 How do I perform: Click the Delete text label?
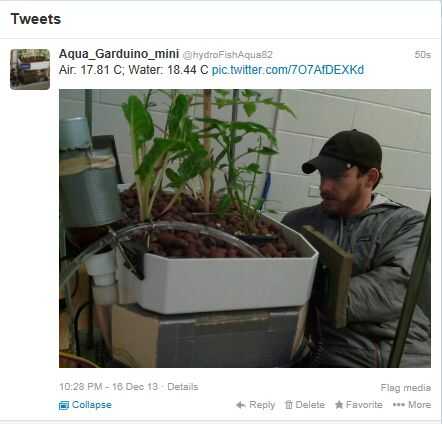pyautogui.click(x=310, y=405)
